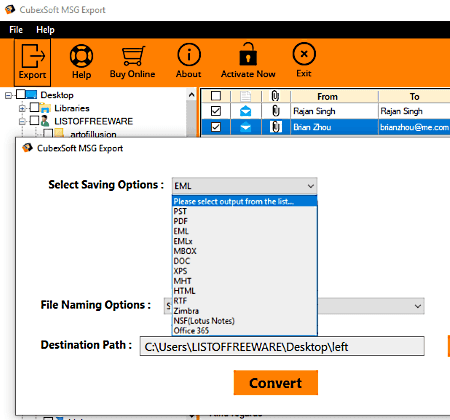Screen dimensions: 450x420
Task: Click 'brianzhou@me.com' recipient cell
Action: (414, 127)
